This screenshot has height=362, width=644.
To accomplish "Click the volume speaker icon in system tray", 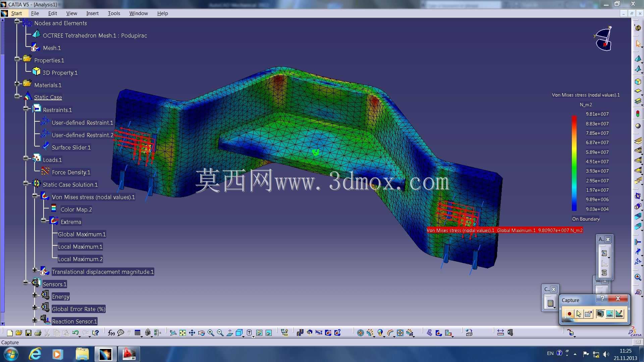I will pyautogui.click(x=606, y=354).
